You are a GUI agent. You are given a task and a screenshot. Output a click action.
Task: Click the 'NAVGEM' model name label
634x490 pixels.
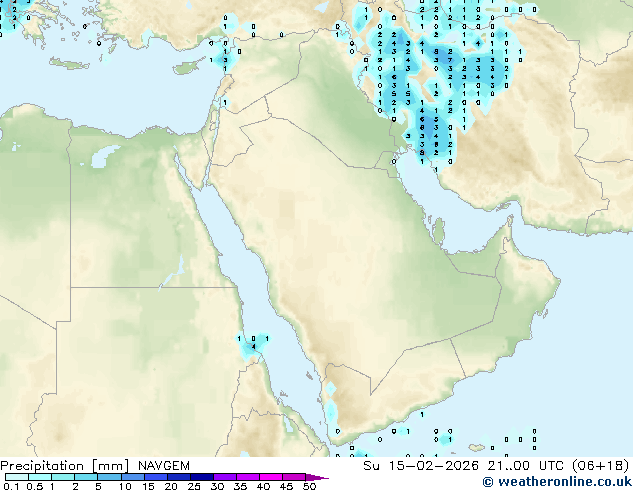coord(164,466)
